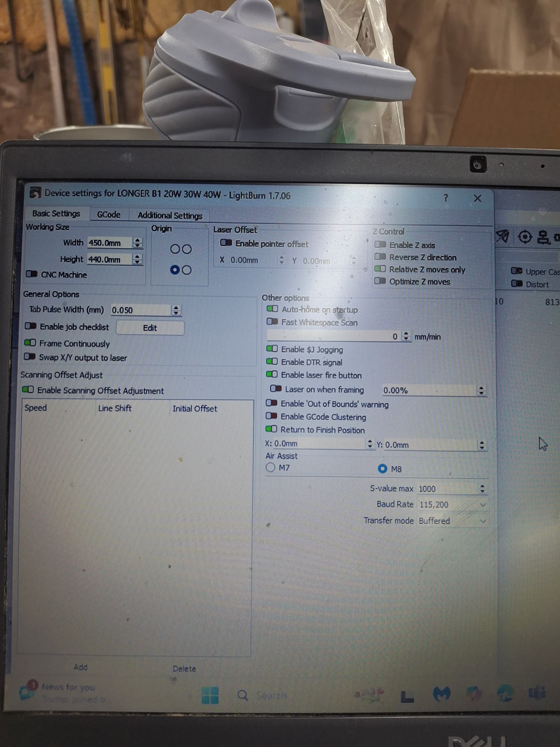Toggle Relative Z moves only
The width and height of the screenshot is (560, 747).
click(x=380, y=269)
